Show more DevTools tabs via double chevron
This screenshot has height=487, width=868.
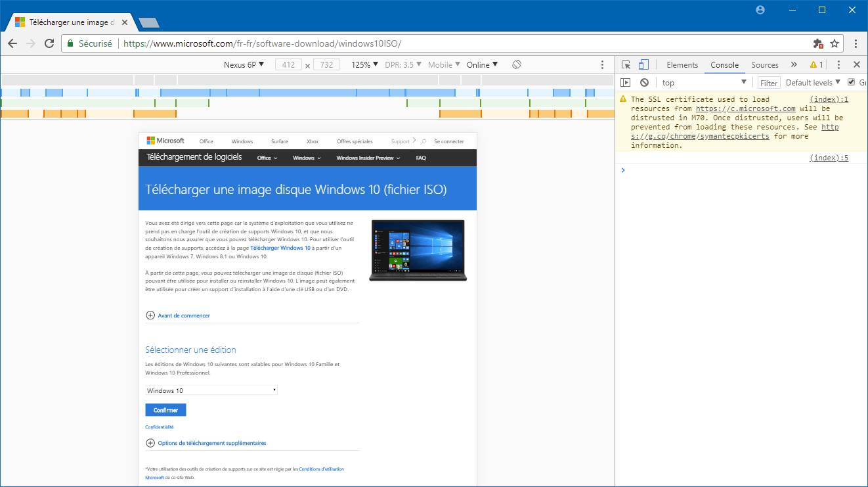(x=794, y=64)
